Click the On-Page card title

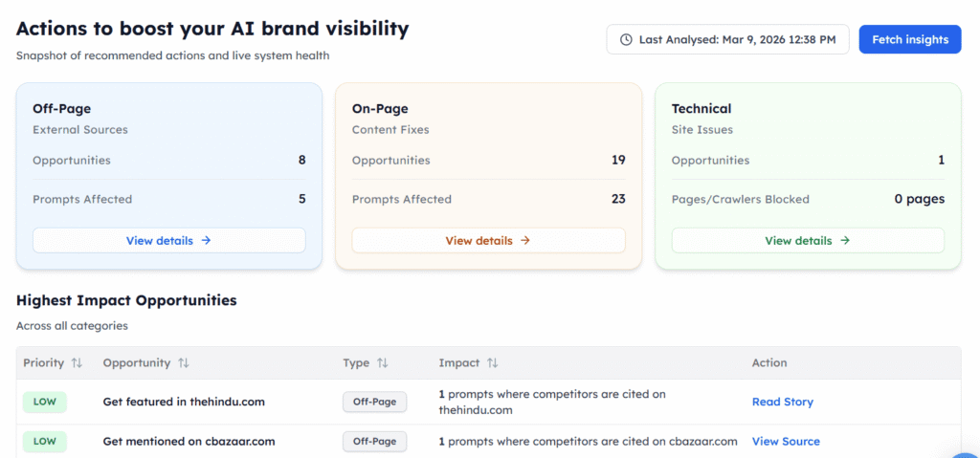click(380, 109)
